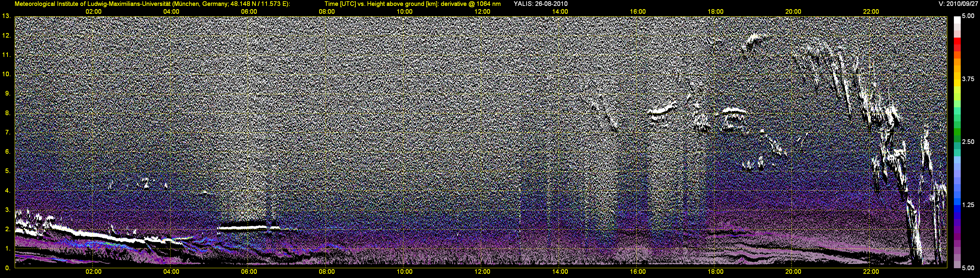Click the 22:00 label on the top time axis
The width and height of the screenshot is (980, 278).
(871, 11)
